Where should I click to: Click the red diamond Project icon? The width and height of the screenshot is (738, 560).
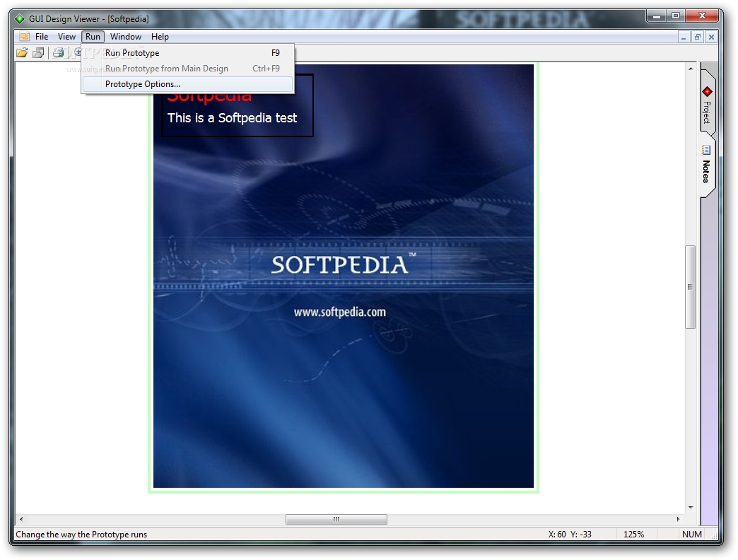(x=707, y=91)
